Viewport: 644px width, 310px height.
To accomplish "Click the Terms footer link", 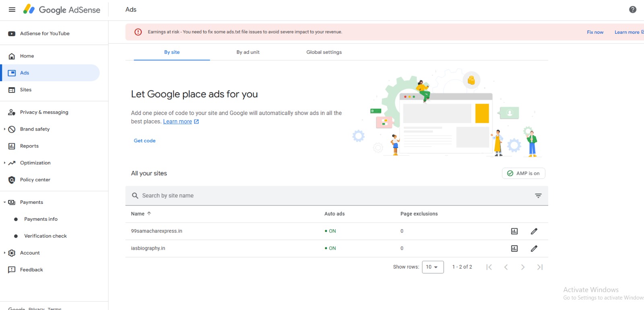I will click(x=55, y=309).
